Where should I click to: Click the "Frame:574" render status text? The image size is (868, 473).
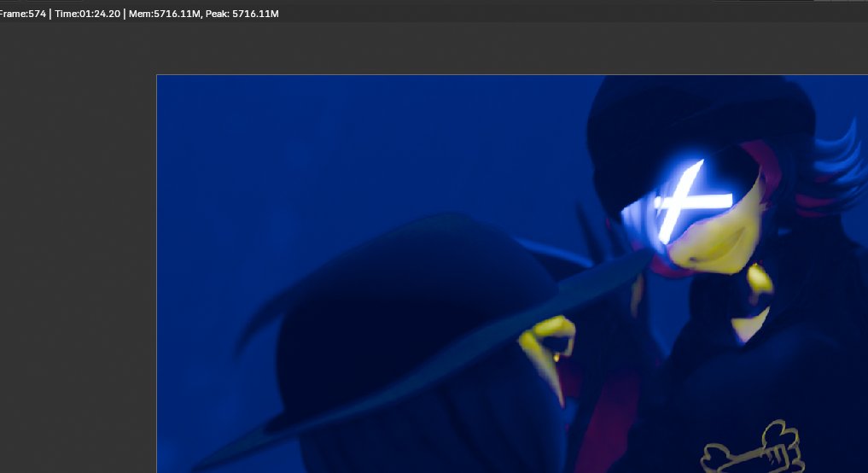point(22,14)
